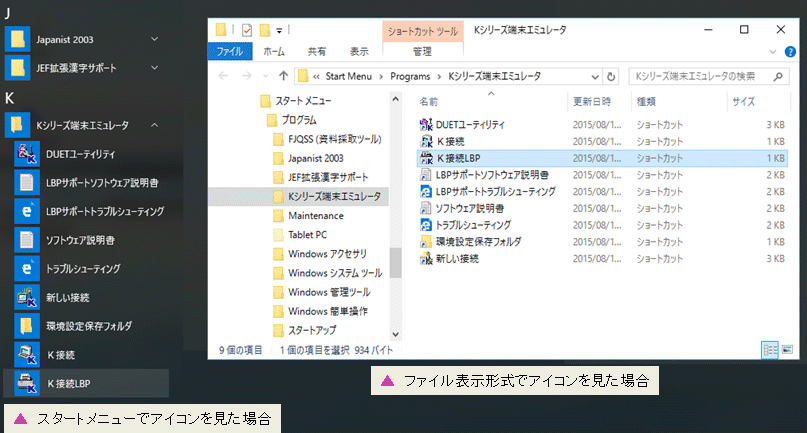
Task: Click ソフトウェア説明書 icon in Start menu
Action: [27, 240]
